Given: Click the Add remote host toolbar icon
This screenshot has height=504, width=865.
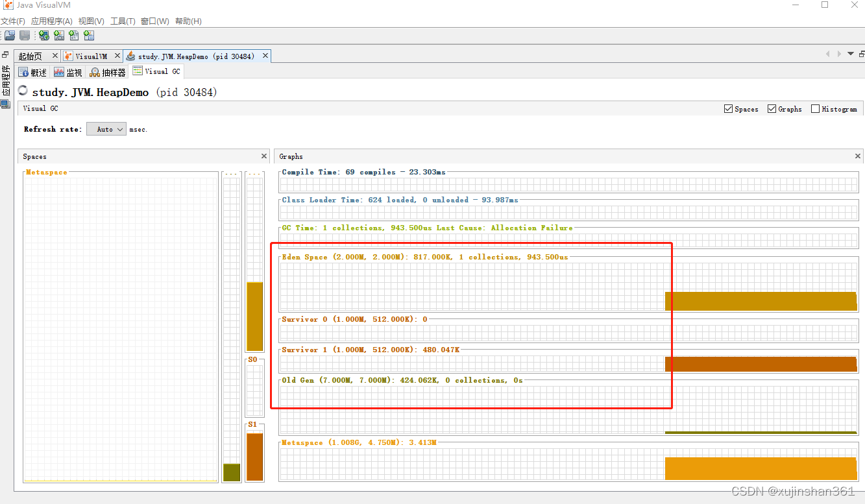Looking at the screenshot, I should point(44,36).
